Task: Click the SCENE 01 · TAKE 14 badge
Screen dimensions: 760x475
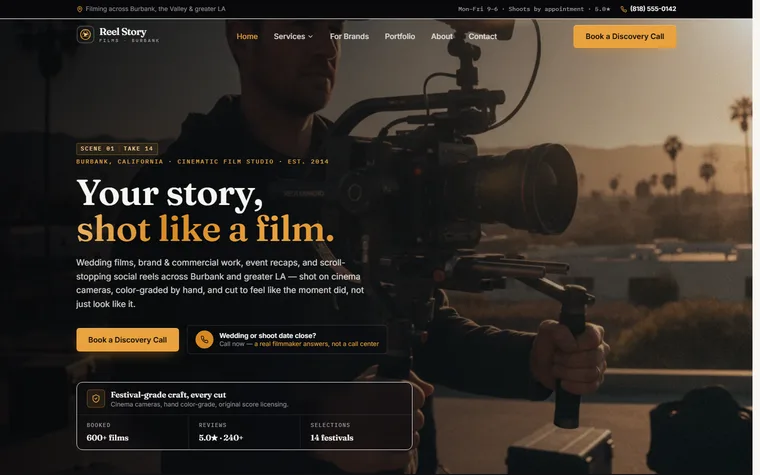Action: 117,149
